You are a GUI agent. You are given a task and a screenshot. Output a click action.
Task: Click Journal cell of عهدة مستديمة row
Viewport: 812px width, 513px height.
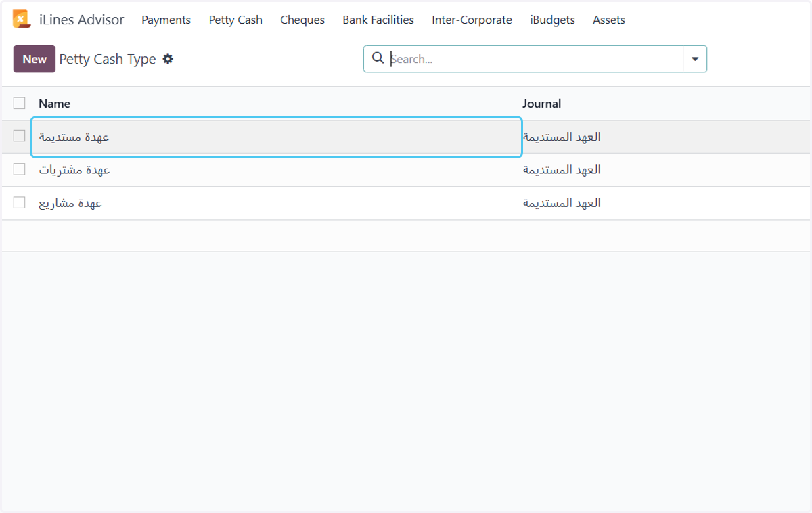pos(562,137)
